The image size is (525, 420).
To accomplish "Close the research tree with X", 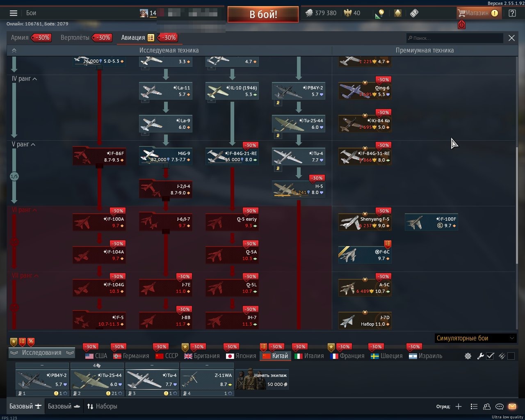I will point(511,38).
